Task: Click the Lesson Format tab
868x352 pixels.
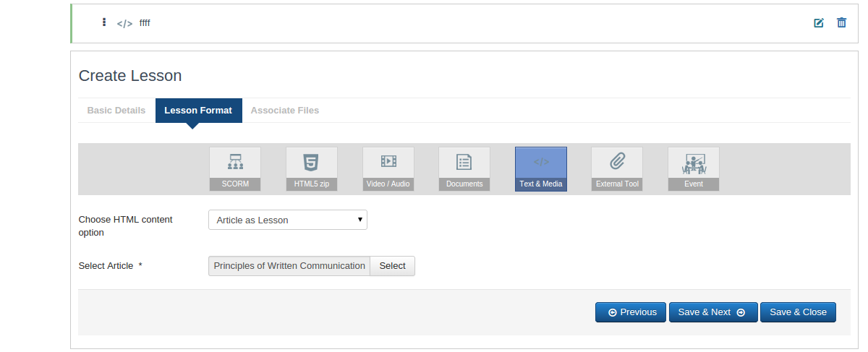Action: [x=198, y=111]
